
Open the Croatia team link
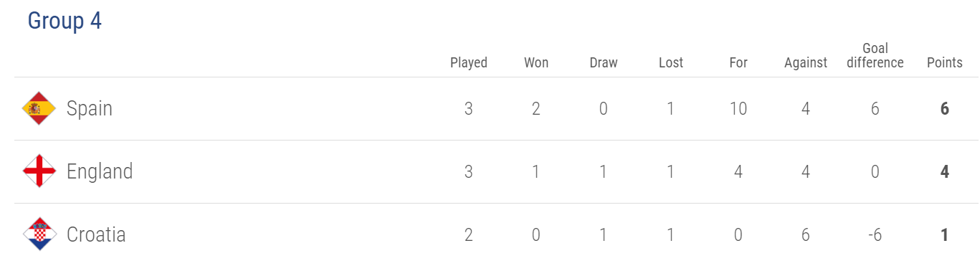96,234
